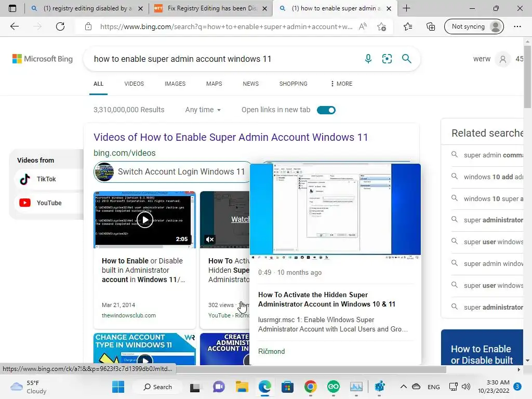This screenshot has height=399, width=532.
Task: Show hidden system tray icons
Action: pyautogui.click(x=403, y=387)
